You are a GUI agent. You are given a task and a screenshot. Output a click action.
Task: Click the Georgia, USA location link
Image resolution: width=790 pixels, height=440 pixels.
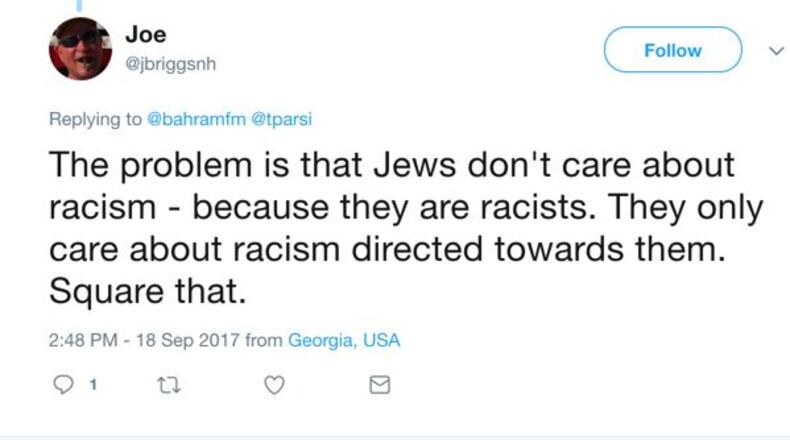coord(344,340)
